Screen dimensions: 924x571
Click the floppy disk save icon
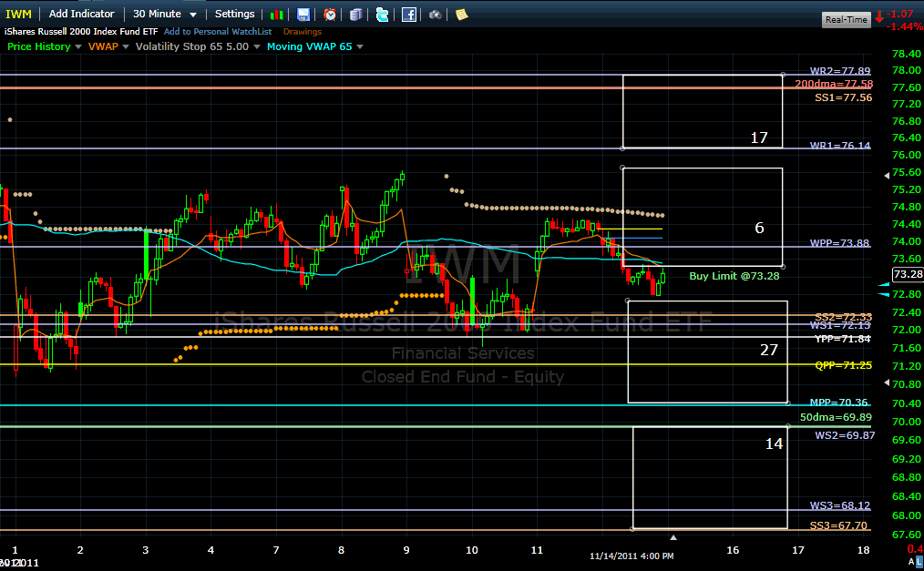(303, 15)
